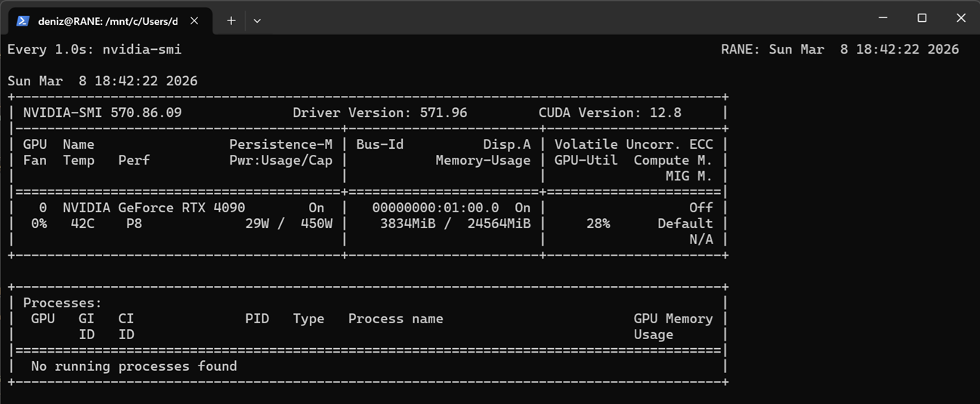Open a new tab with the plus button

click(x=231, y=20)
